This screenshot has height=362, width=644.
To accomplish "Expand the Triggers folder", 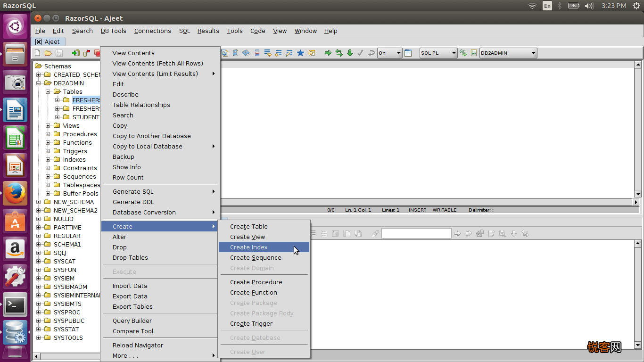I will (x=48, y=151).
